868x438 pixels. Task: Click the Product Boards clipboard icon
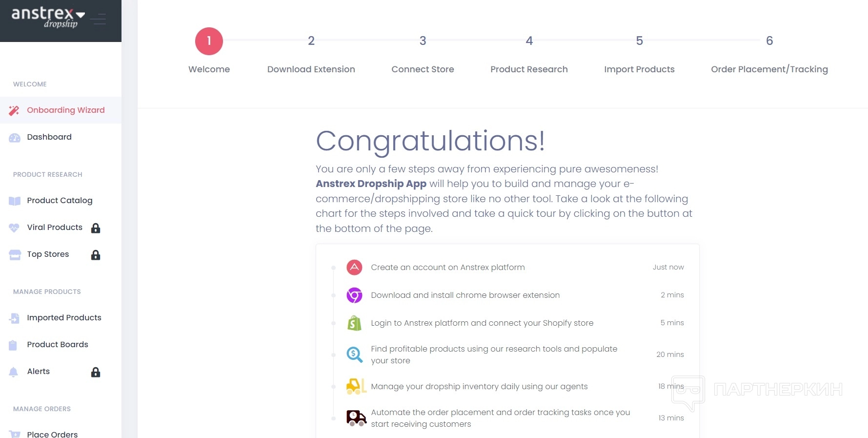point(13,345)
